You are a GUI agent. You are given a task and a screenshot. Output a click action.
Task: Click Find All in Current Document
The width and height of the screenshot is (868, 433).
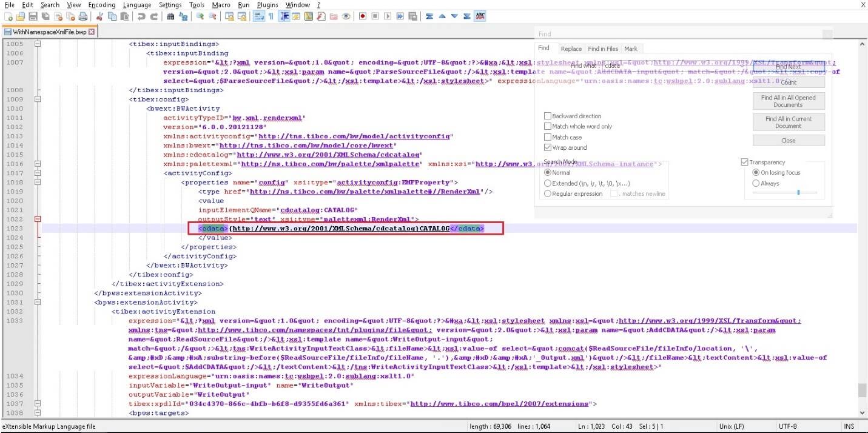click(789, 123)
